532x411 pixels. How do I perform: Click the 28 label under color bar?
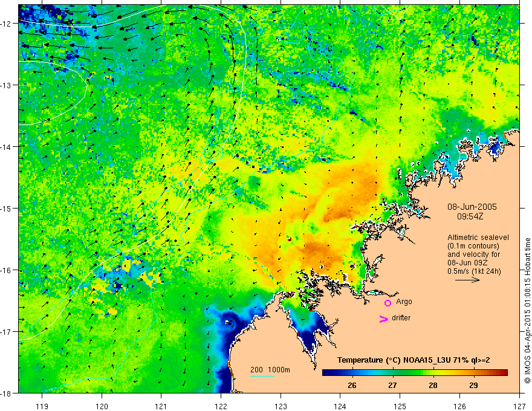(x=433, y=385)
